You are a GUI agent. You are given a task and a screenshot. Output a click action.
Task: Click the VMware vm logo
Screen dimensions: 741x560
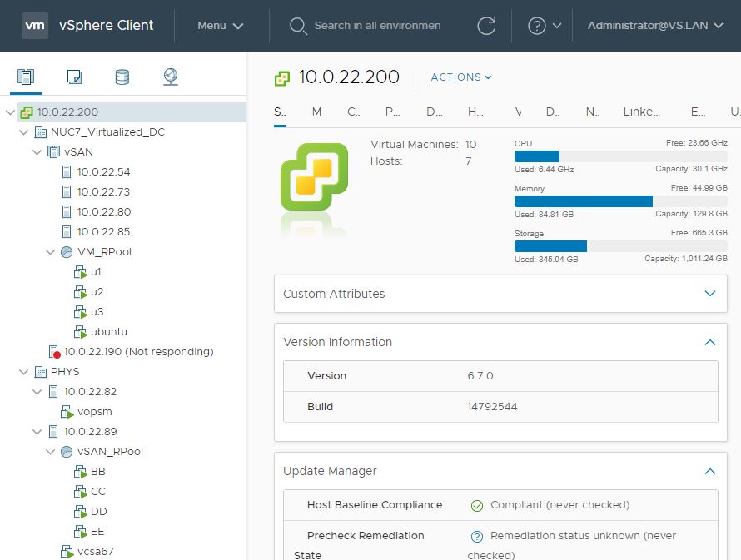[35, 26]
